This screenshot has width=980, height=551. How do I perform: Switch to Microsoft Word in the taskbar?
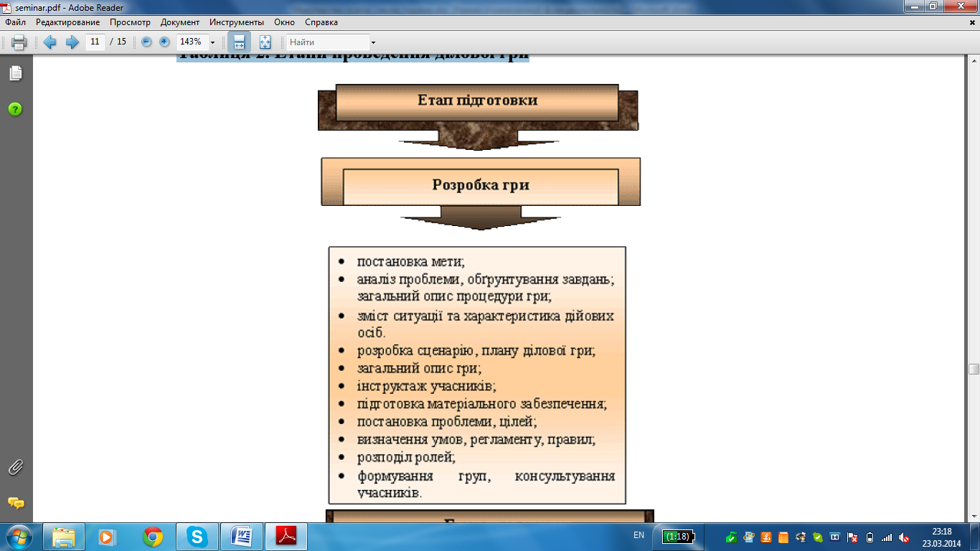pos(242,537)
